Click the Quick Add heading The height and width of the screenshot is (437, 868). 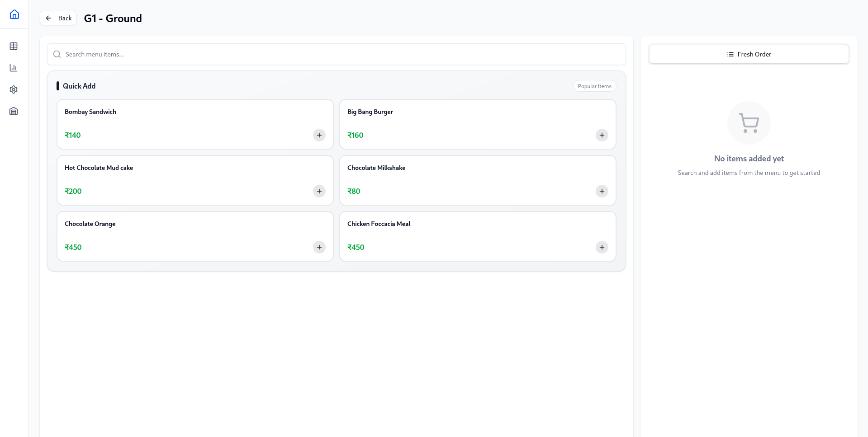(79, 86)
